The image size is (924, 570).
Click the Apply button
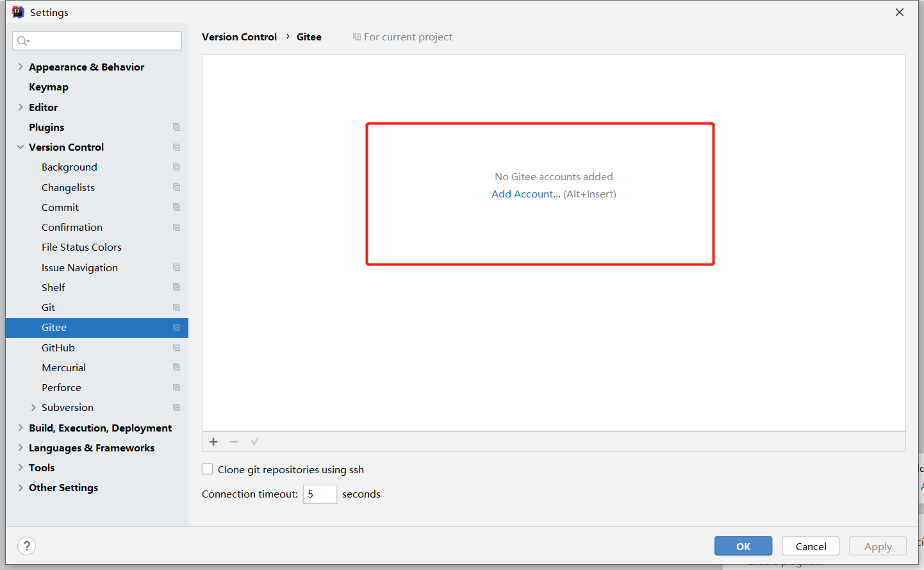point(878,546)
